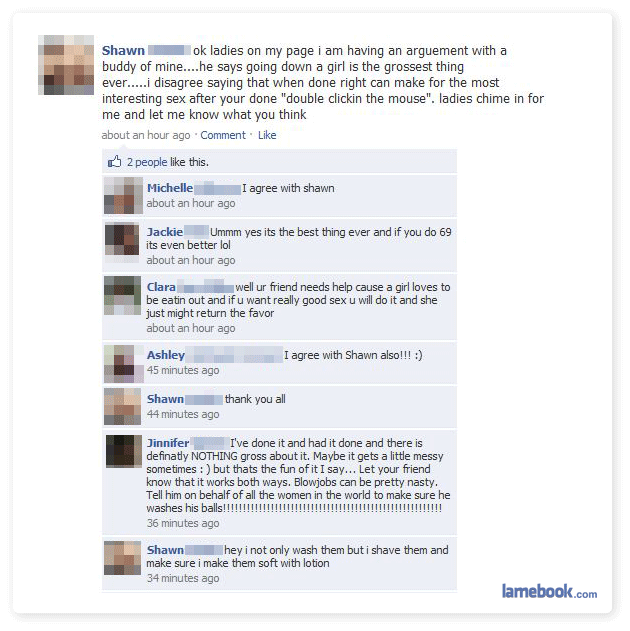630x631 pixels.
Task: Open Clara's profile name link
Action: [161, 287]
